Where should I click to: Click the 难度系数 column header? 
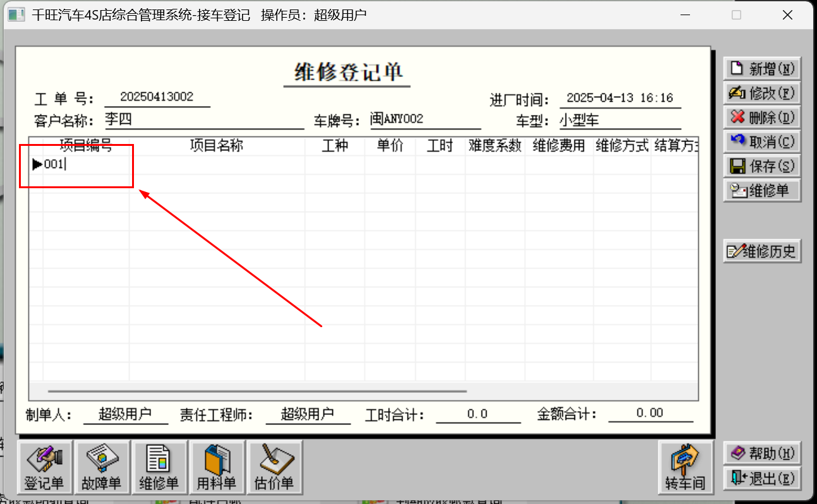[495, 146]
